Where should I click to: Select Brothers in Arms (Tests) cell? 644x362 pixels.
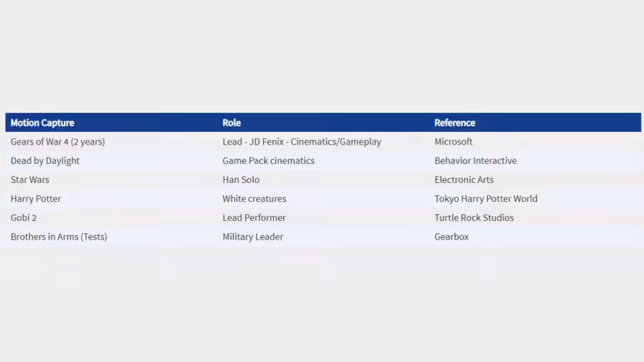[59, 237]
